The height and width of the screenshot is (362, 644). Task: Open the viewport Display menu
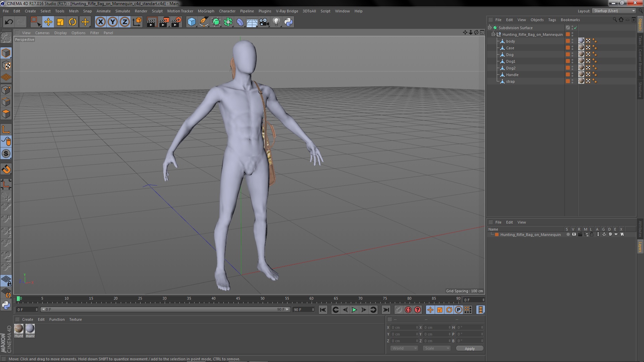[60, 33]
